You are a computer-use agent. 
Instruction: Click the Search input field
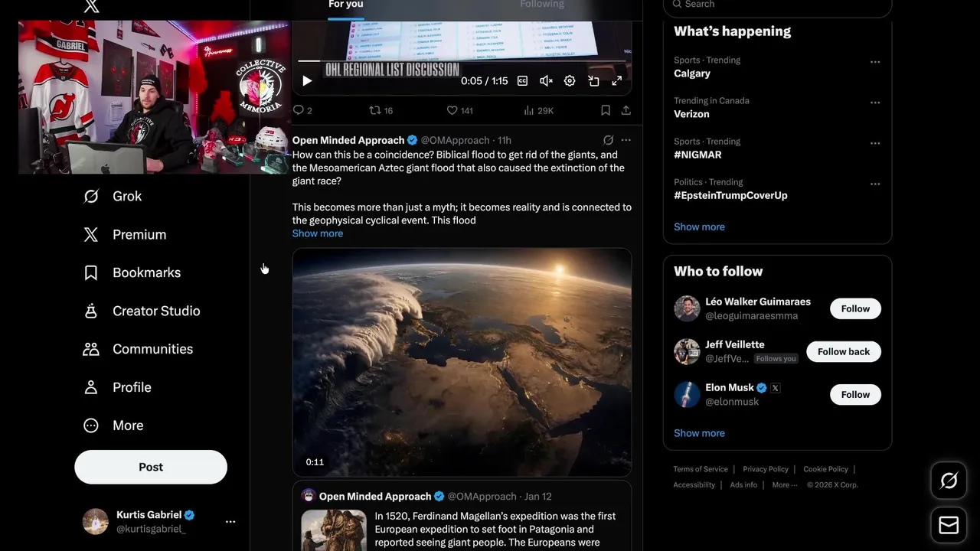pyautogui.click(x=777, y=5)
